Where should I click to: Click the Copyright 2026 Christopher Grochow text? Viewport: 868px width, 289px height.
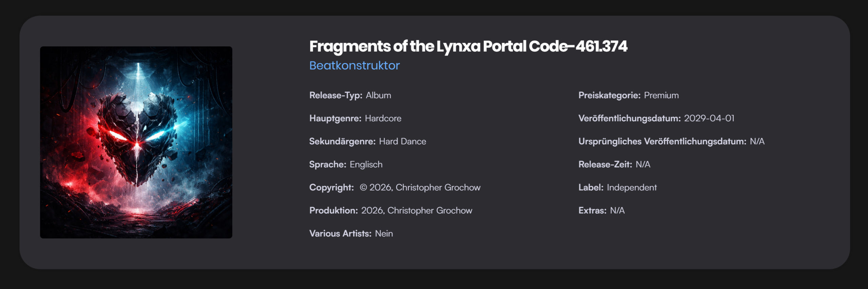[x=420, y=187]
